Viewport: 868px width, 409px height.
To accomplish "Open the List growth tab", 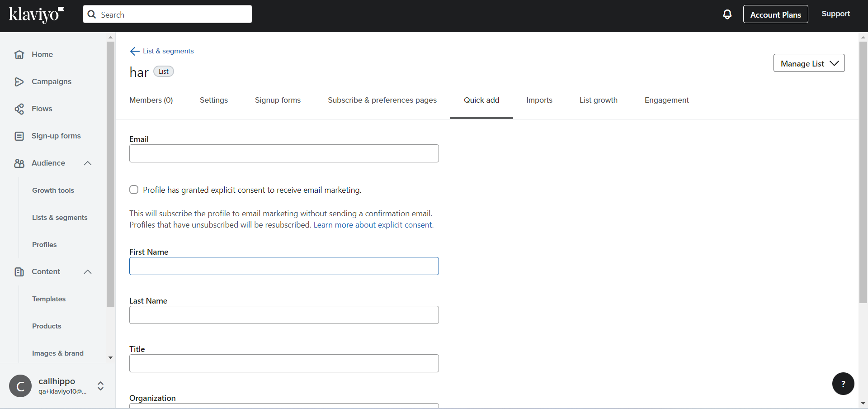I will coord(599,100).
